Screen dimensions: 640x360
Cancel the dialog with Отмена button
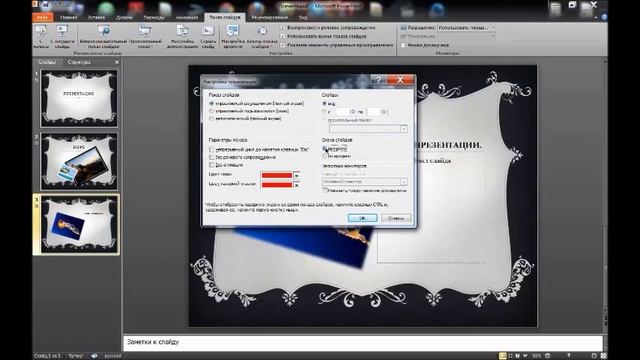click(396, 218)
